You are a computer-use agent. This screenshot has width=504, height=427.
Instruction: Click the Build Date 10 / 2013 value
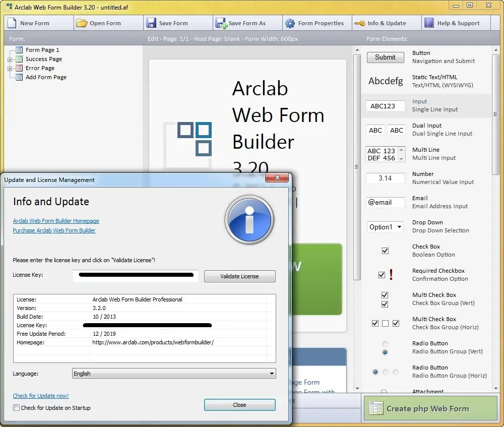104,317
